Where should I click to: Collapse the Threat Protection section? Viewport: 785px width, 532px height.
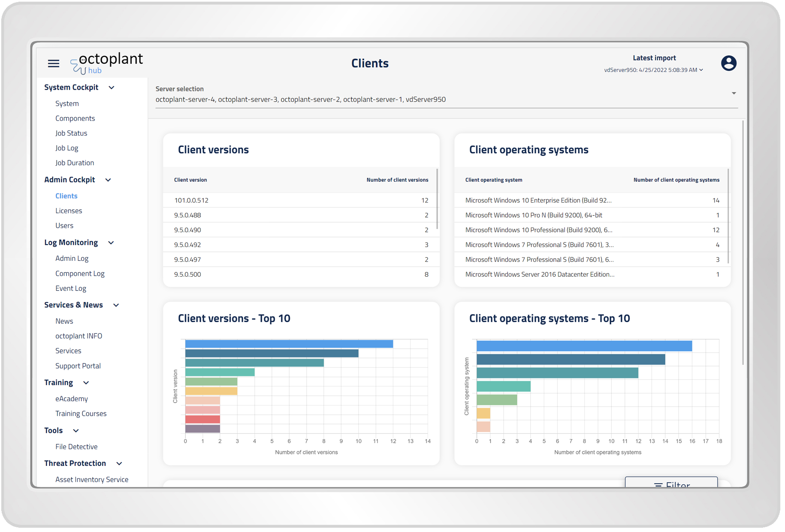(119, 464)
